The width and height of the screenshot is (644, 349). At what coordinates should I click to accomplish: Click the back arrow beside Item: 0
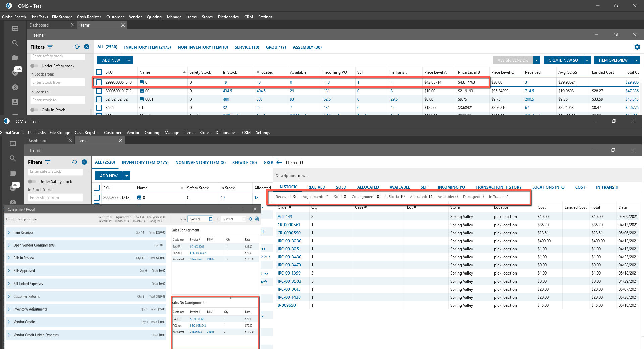click(279, 162)
